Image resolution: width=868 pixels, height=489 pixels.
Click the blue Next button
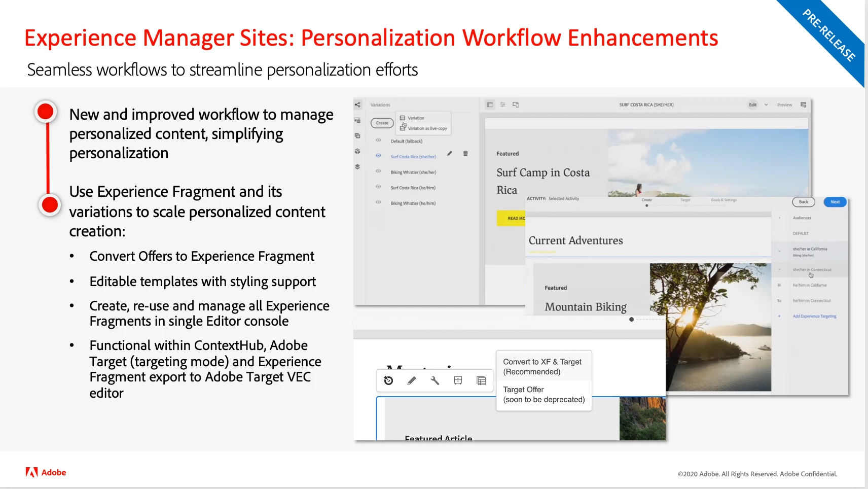835,202
